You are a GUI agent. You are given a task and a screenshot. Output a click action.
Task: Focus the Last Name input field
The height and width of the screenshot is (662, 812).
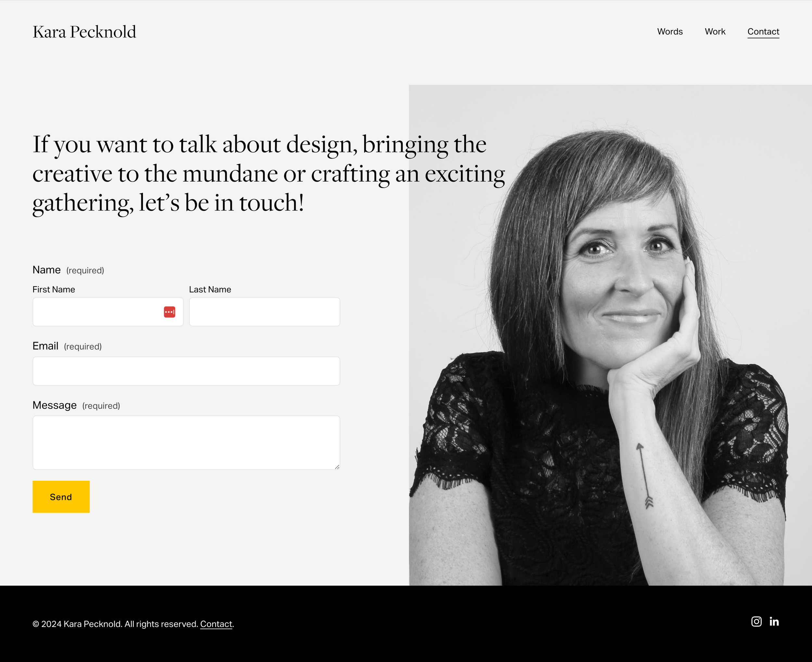coord(265,312)
